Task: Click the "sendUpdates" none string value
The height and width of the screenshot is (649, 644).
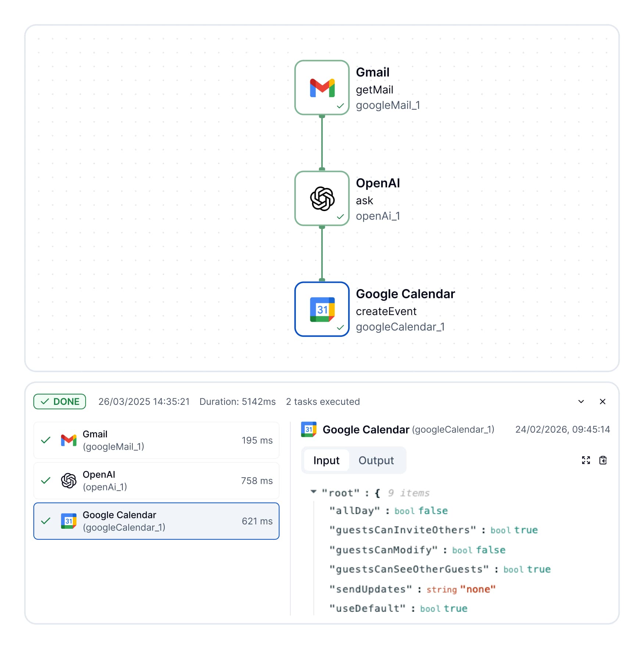Action: [x=477, y=589]
